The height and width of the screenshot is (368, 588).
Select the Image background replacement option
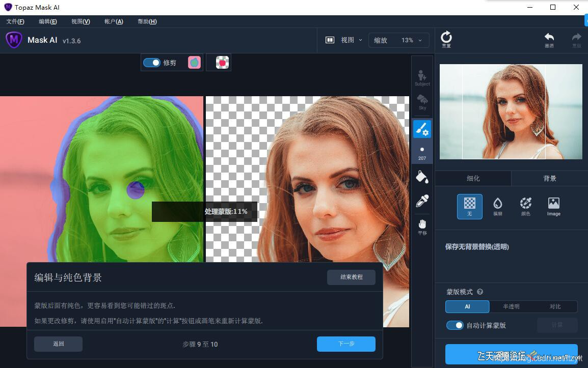pyautogui.click(x=553, y=206)
